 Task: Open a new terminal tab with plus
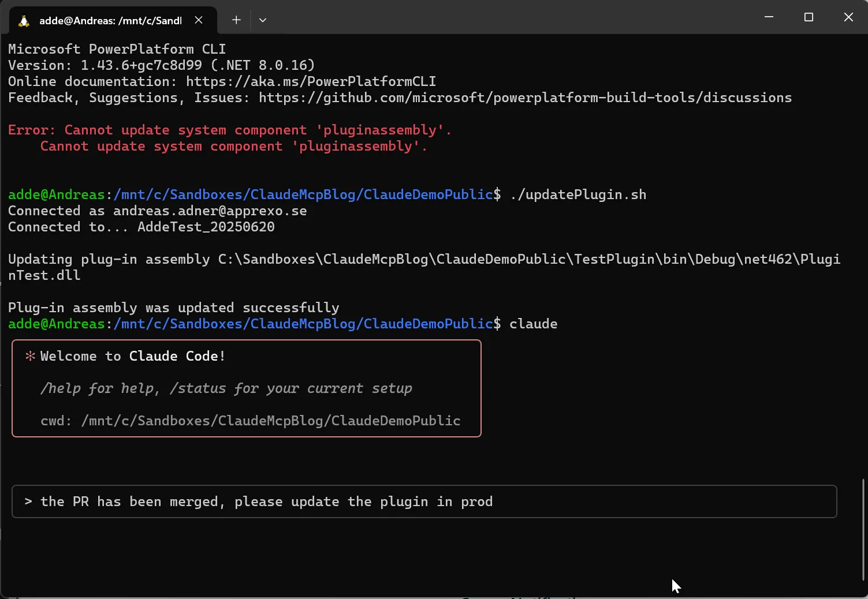pyautogui.click(x=236, y=20)
